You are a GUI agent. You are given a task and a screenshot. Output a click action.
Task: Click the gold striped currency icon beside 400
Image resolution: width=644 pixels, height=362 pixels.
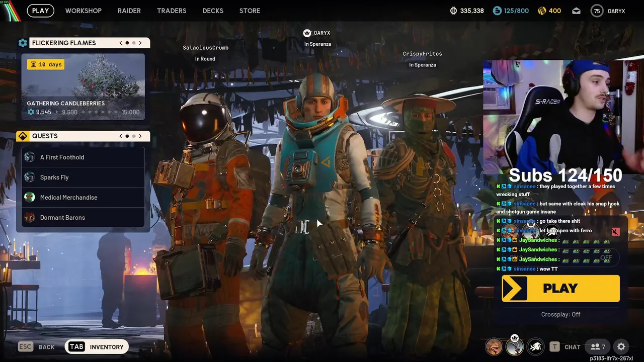pos(541,11)
